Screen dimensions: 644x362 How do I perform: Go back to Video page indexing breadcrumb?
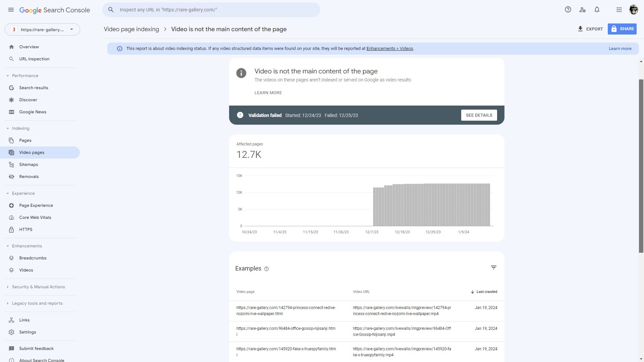[x=131, y=29]
